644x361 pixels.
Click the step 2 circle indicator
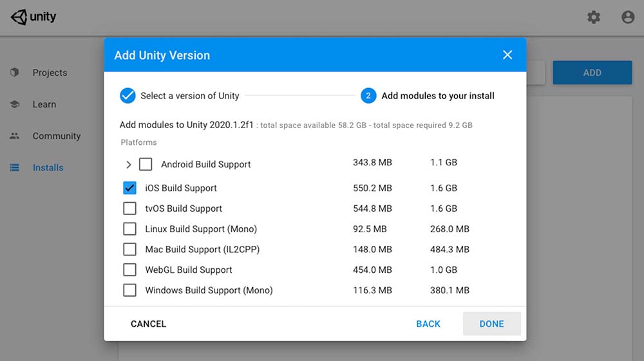click(368, 96)
